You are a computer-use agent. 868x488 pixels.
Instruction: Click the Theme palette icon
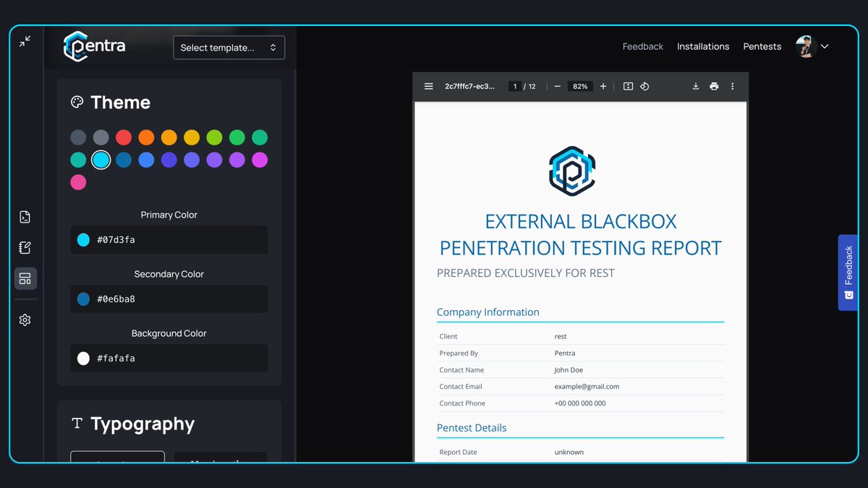tap(77, 102)
